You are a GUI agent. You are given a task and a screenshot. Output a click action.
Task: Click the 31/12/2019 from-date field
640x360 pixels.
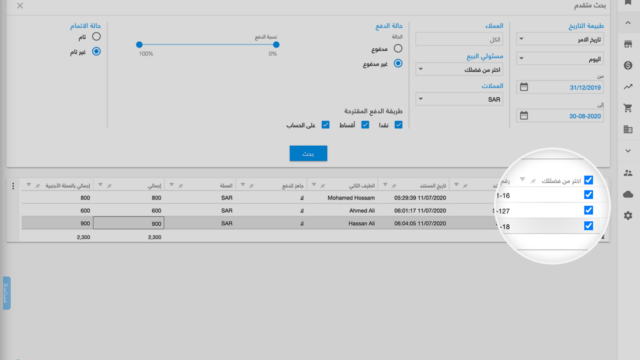pos(560,87)
